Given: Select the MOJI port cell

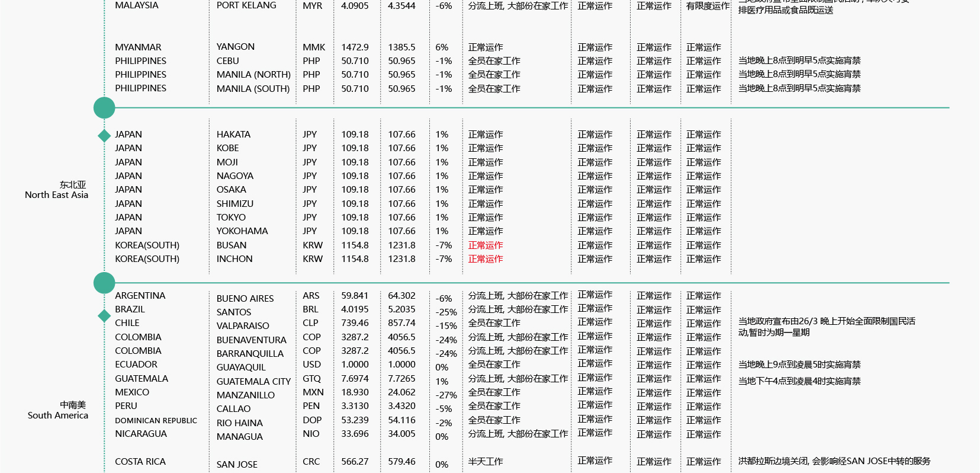Looking at the screenshot, I should point(227,162).
